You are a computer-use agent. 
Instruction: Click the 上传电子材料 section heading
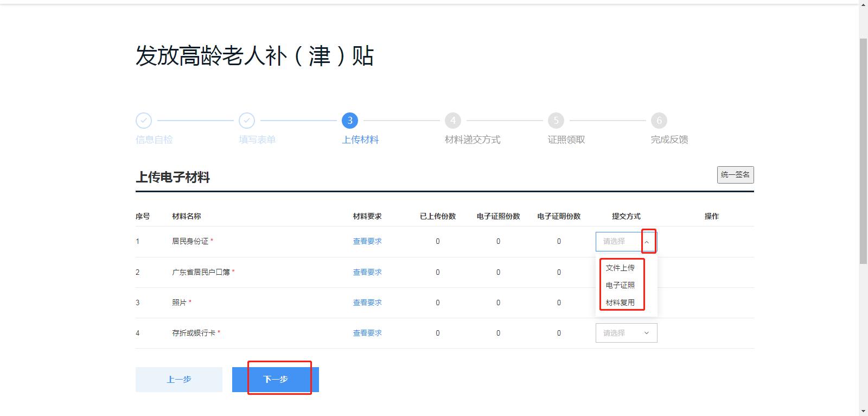[x=173, y=178]
